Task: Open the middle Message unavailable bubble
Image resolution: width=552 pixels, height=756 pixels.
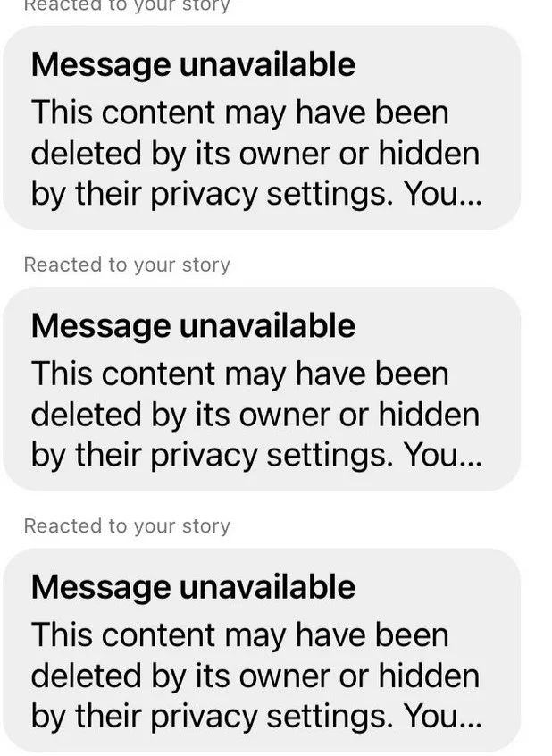Action: point(262,389)
